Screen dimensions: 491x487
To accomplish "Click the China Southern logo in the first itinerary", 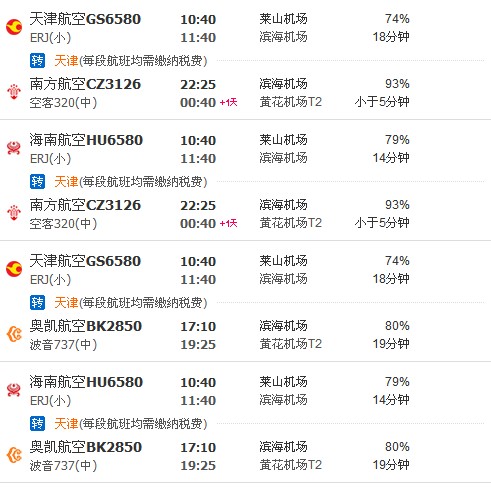I will click(x=14, y=92).
